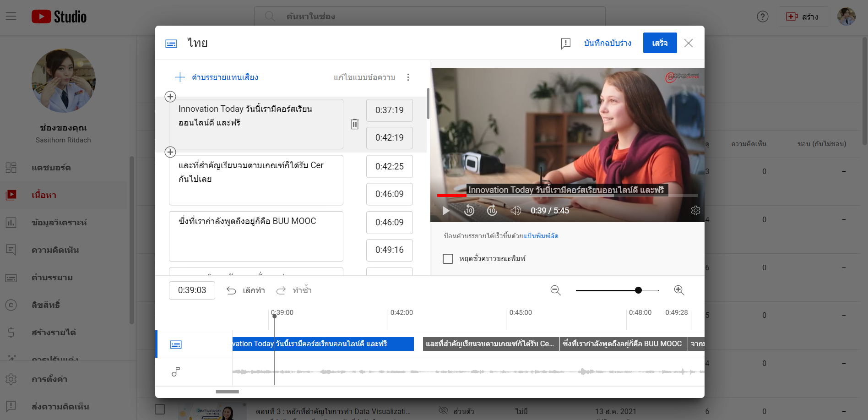Screen dimensions: 868x420
Task: Click the blue Done button
Action: (x=660, y=43)
